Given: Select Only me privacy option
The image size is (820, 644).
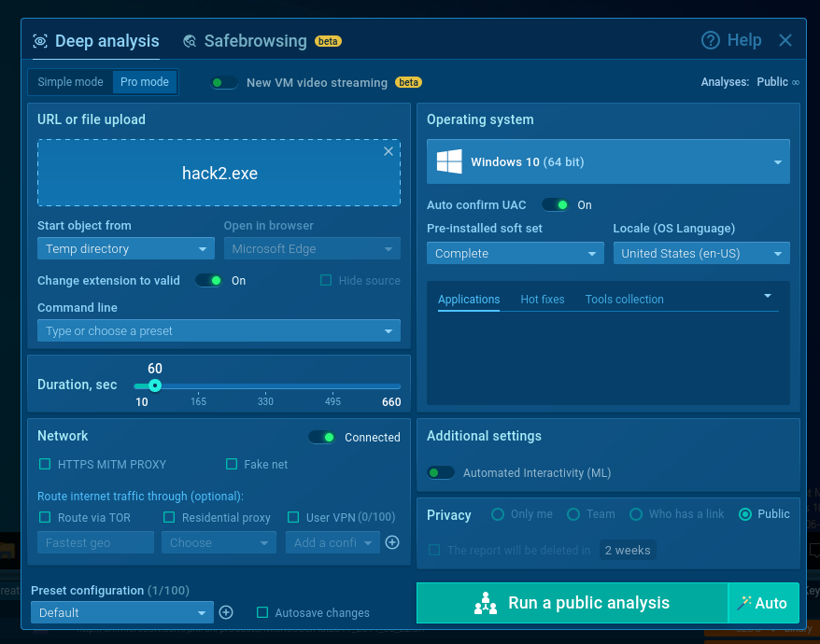Looking at the screenshot, I should point(498,514).
